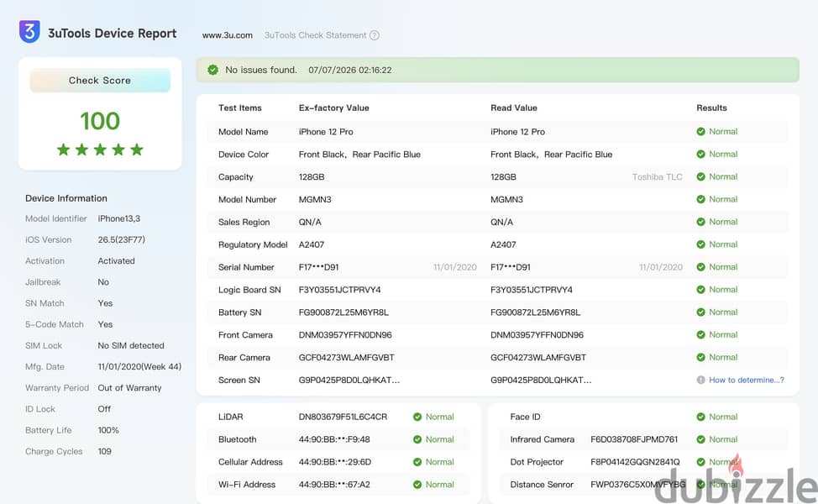Click the Normal check icon for Device Color
This screenshot has width=818, height=504.
coord(700,154)
